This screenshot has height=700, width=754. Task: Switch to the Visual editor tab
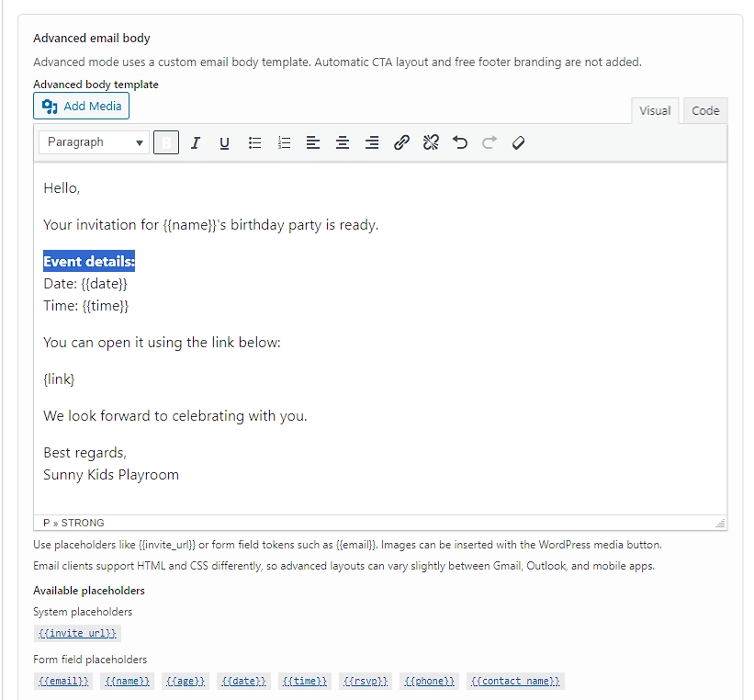coord(655,110)
